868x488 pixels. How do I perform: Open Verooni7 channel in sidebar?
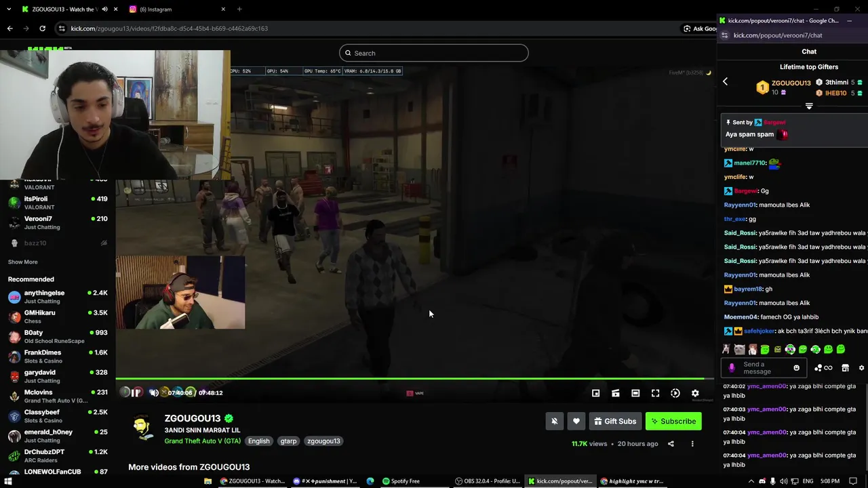click(x=58, y=222)
